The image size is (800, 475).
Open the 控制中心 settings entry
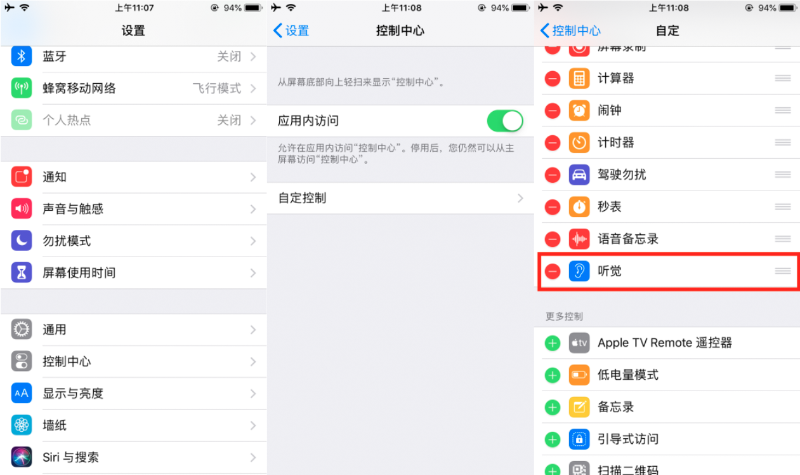(x=134, y=362)
